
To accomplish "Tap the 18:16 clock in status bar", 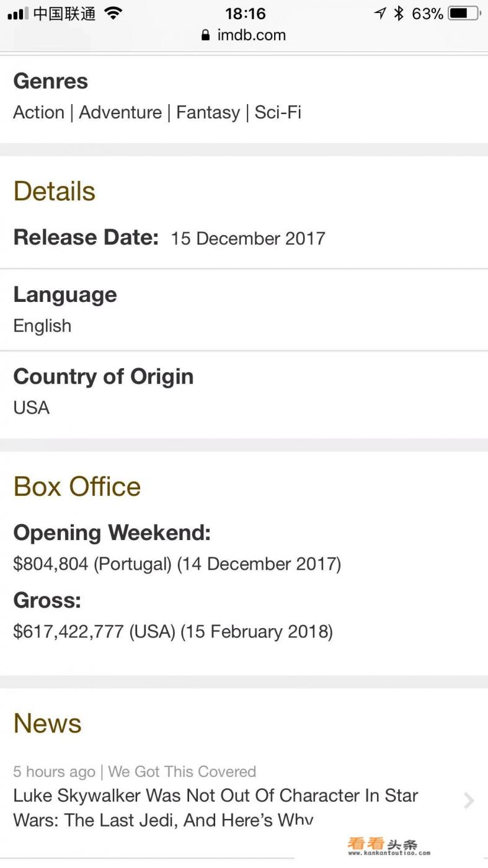I will (246, 13).
